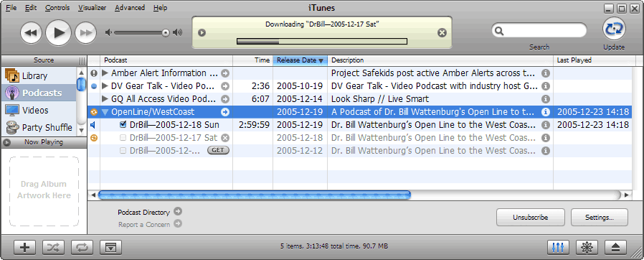Open the Advanced menu
The width and height of the screenshot is (644, 260).
(x=130, y=8)
